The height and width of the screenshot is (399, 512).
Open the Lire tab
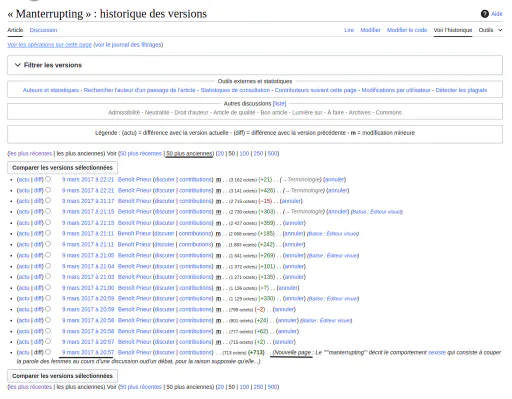tap(349, 30)
